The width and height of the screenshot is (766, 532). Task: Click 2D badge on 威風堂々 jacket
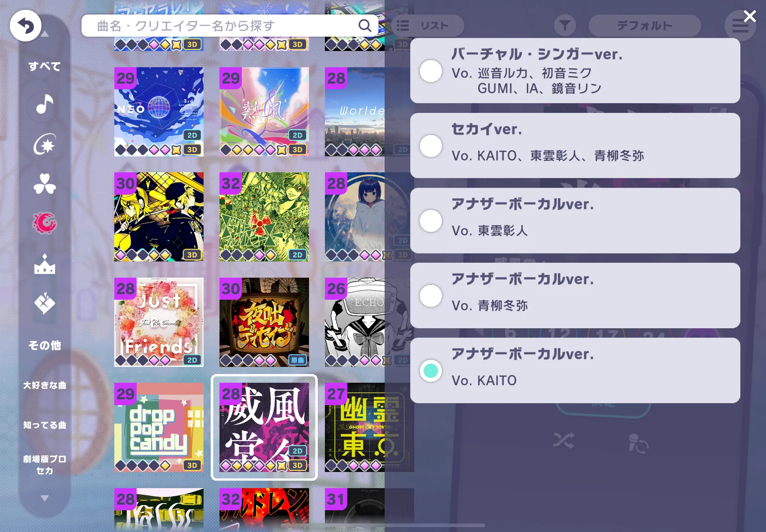point(298,451)
